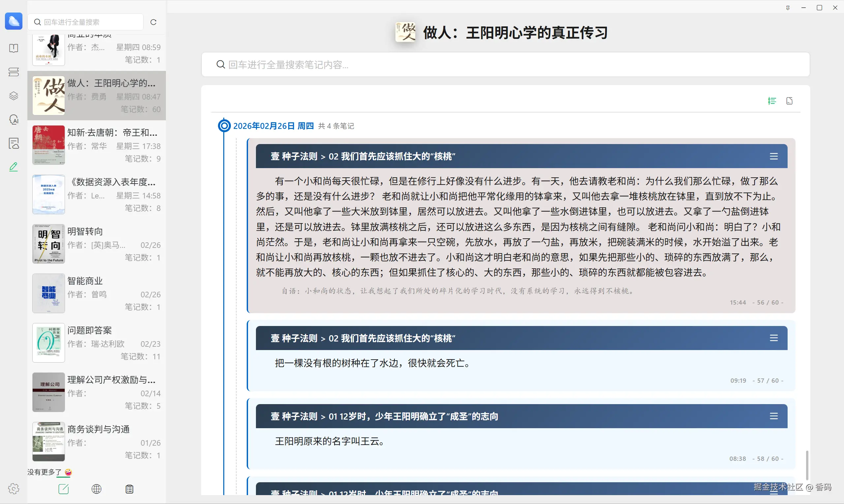The image size is (844, 504).
Task: Open menu of the 09:19 note card
Action: click(x=774, y=338)
